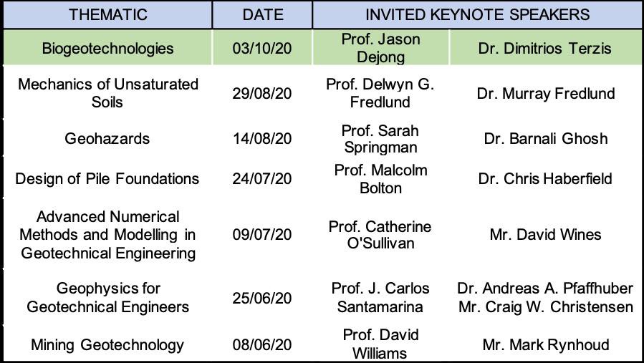Click Mr. Craig W. Christensen name
This screenshot has width=644, height=363.
(x=545, y=307)
